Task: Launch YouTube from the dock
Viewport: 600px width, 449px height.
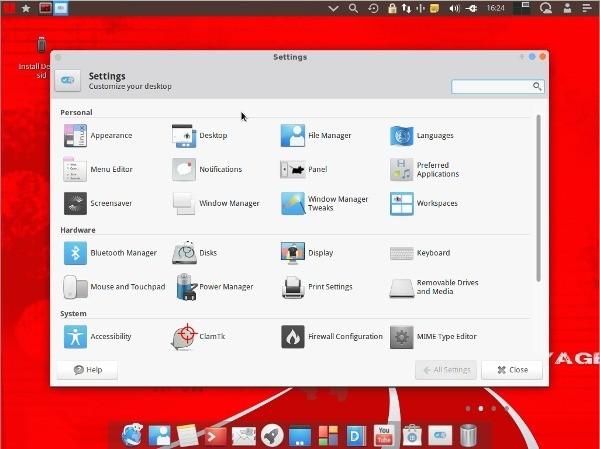Action: [x=384, y=435]
